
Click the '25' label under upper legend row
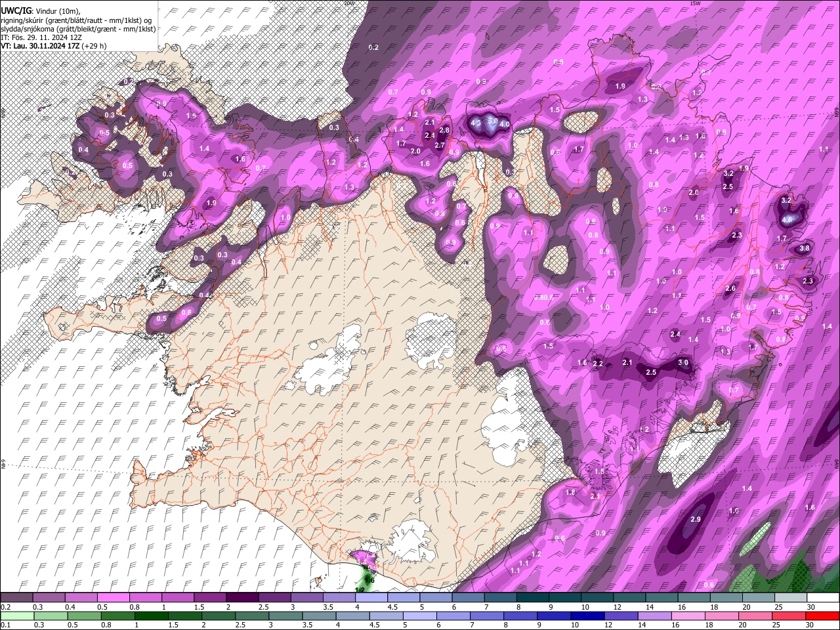(x=779, y=607)
